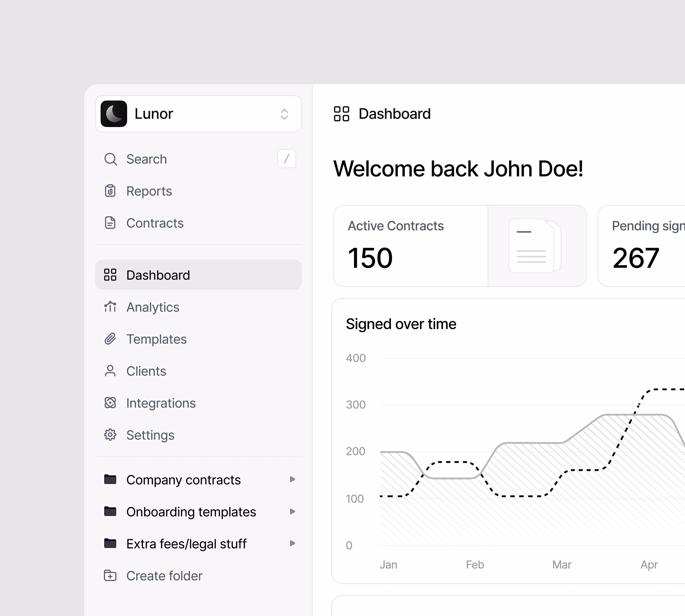Image resolution: width=685 pixels, height=616 pixels.
Task: Focus the Search field in sidebar
Action: [198, 159]
